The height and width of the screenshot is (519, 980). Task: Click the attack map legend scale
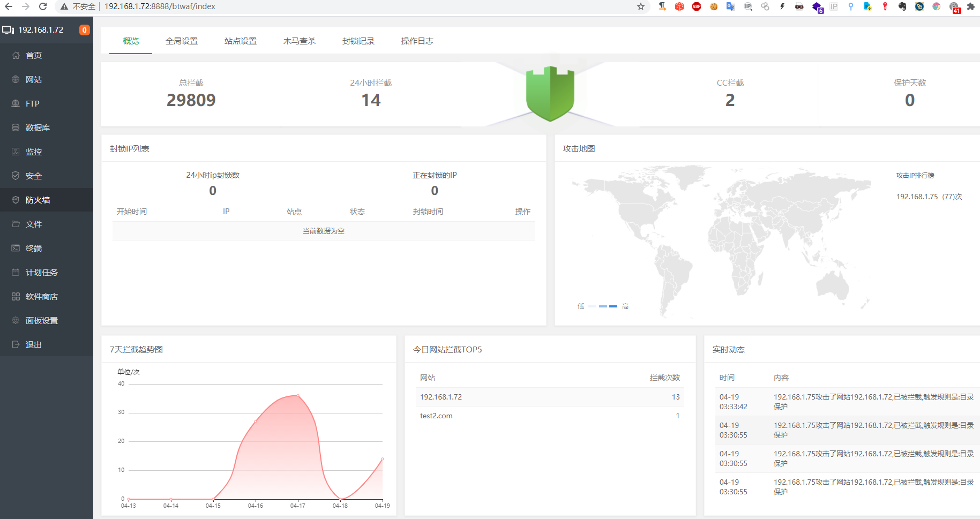(603, 306)
